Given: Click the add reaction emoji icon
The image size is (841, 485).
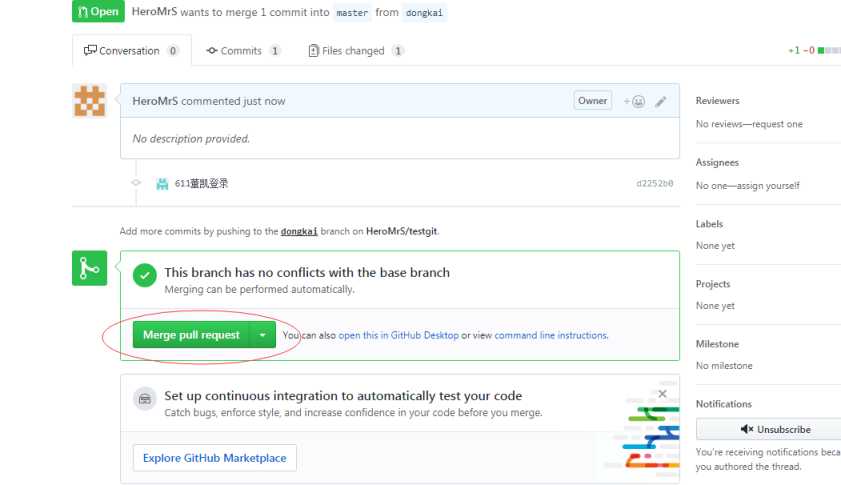Looking at the screenshot, I should point(634,101).
